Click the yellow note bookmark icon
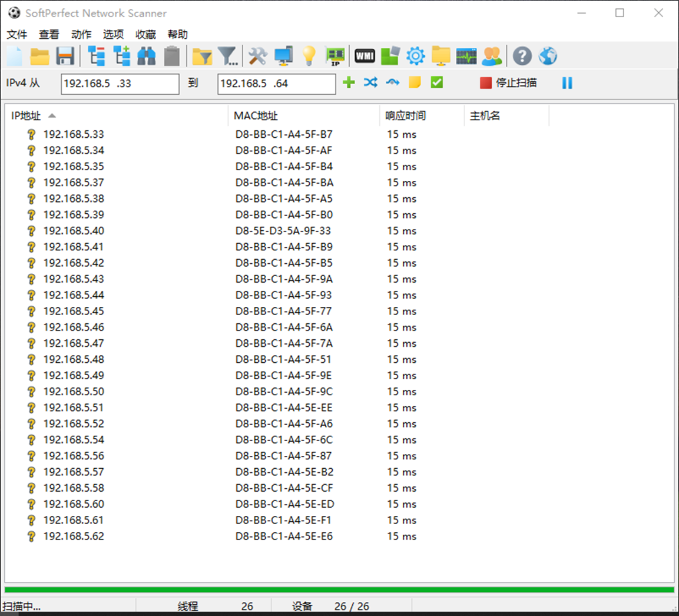Image resolution: width=679 pixels, height=616 pixels. click(x=415, y=82)
